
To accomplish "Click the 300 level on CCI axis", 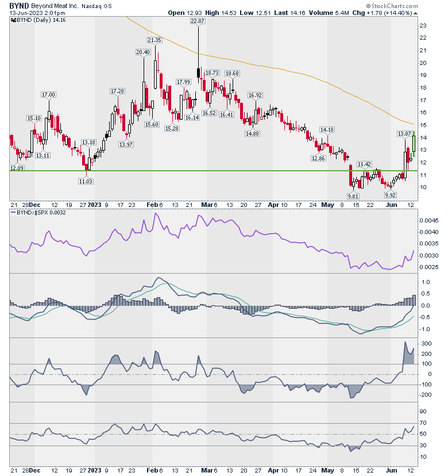I will coord(427,344).
